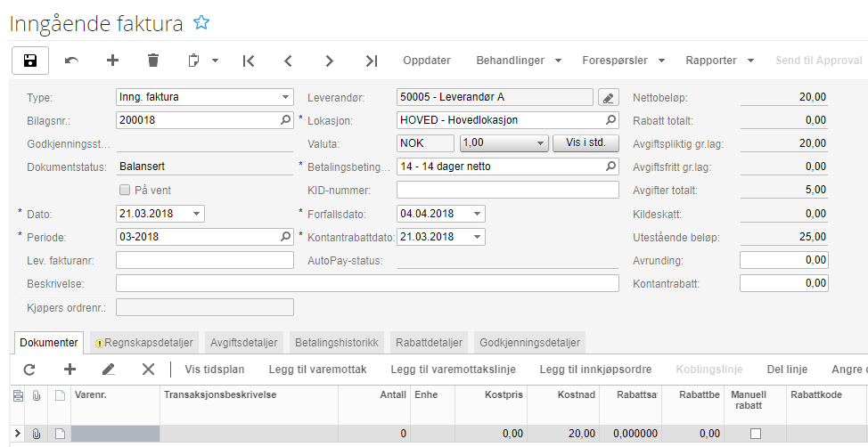Edit the selected line with the grid pencil icon
Image resolution: width=868 pixels, height=447 pixels.
109,369
